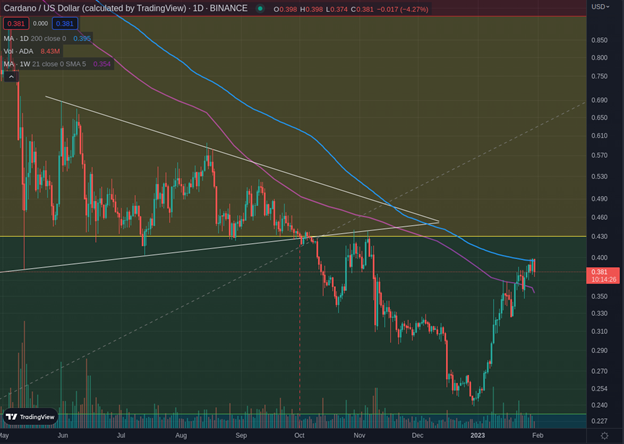Click the open price O0.398 value
Viewport: 624px width, 444px height.
coord(285,9)
